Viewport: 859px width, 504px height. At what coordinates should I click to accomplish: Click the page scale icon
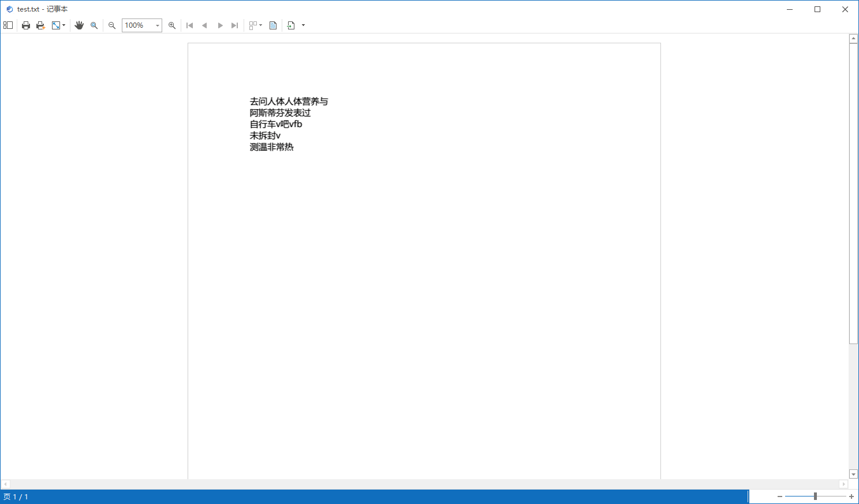(x=56, y=25)
